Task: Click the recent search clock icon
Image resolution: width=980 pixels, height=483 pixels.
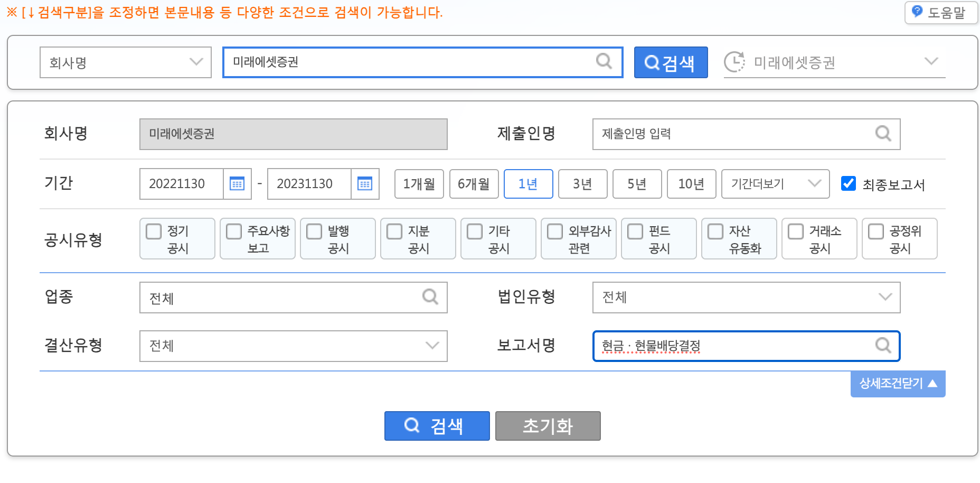Action: tap(734, 62)
